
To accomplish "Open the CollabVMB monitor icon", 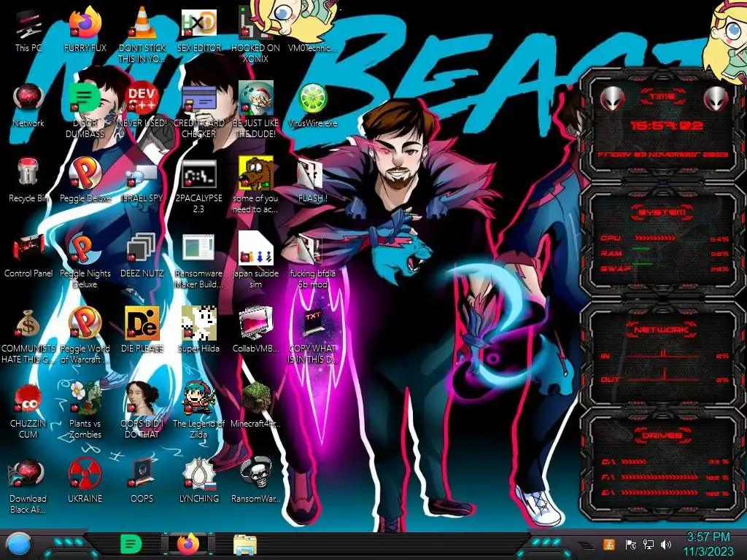I will (x=255, y=330).
